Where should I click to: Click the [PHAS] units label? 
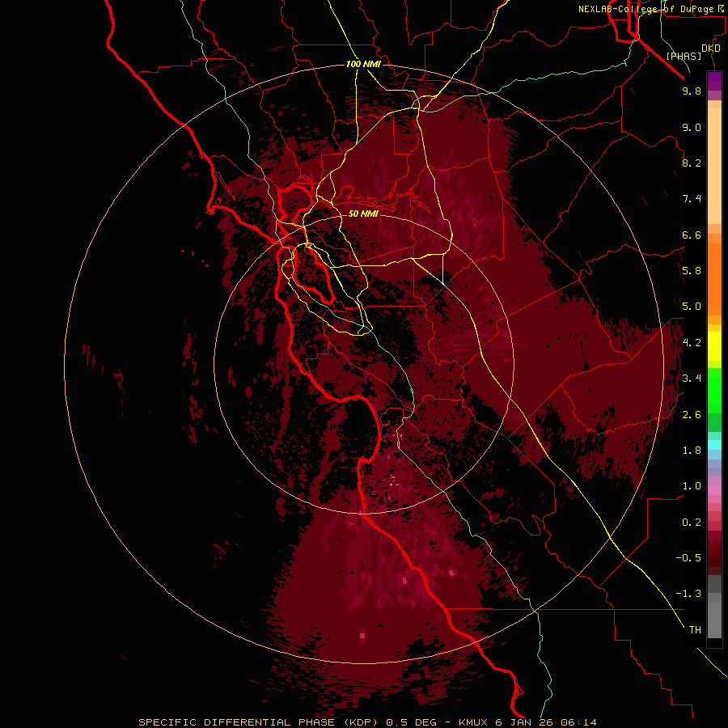point(684,56)
